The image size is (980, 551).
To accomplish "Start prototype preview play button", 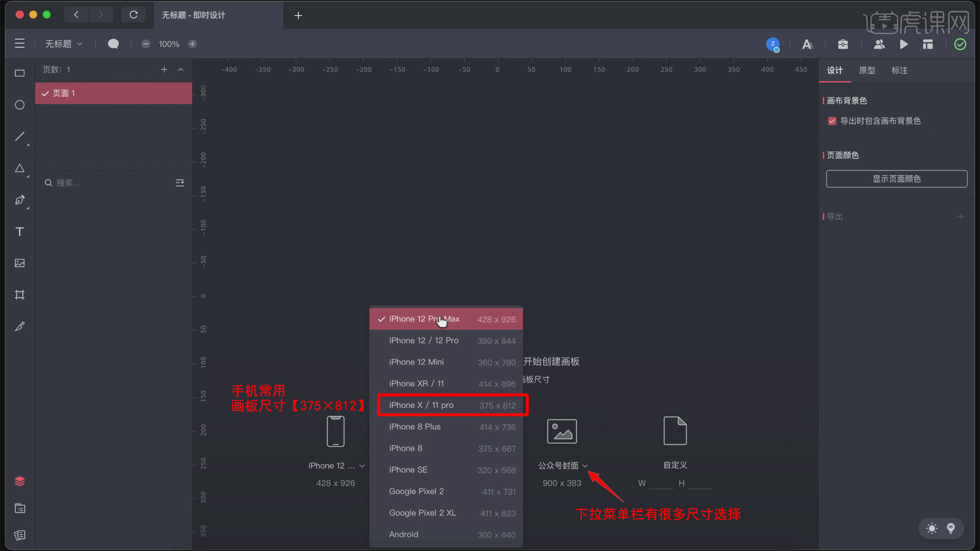I will tap(904, 44).
